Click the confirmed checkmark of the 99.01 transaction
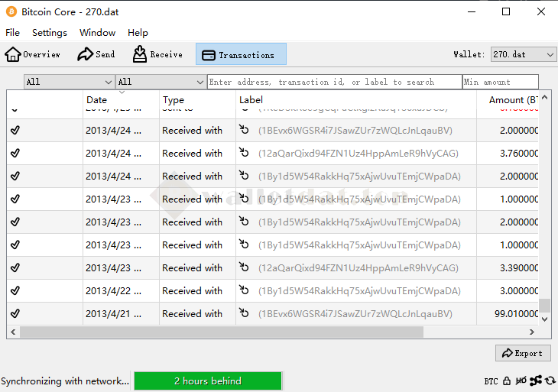Screen dimensions: 558x392 tap(15, 313)
